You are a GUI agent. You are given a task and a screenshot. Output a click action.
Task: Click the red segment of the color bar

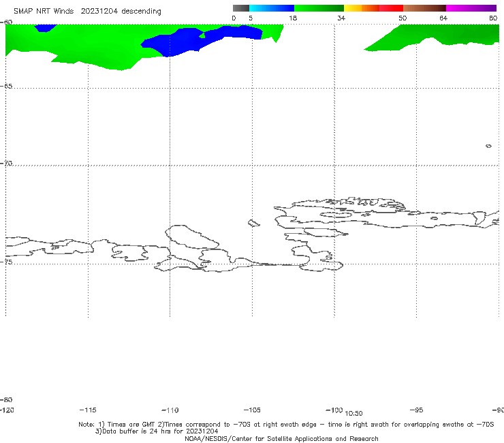point(391,8)
